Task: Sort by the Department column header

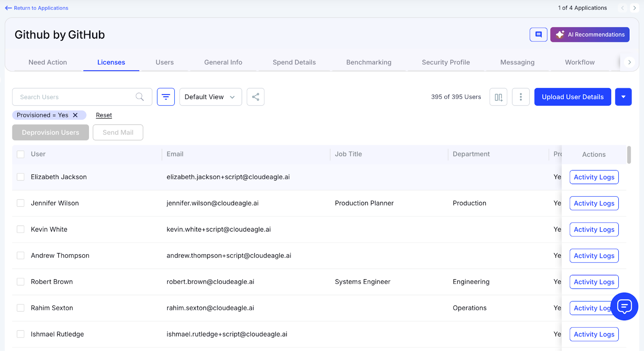Action: click(471, 154)
